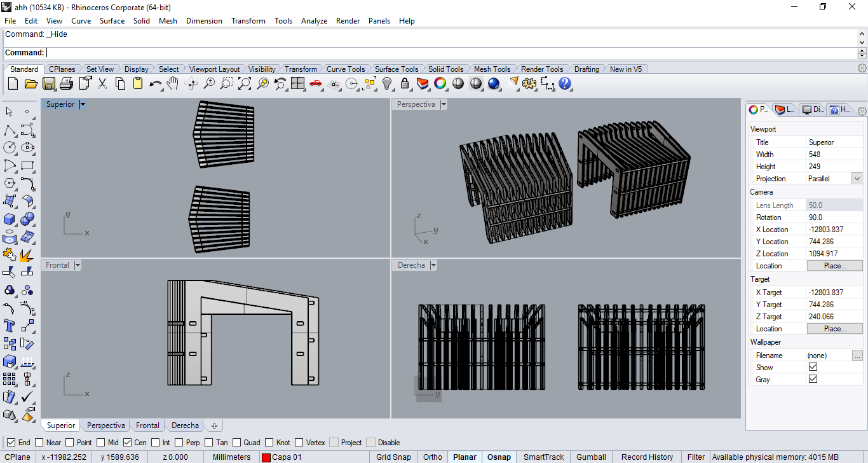Click the red Capa 01 layer swatch
This screenshot has height=463, width=868.
266,457
